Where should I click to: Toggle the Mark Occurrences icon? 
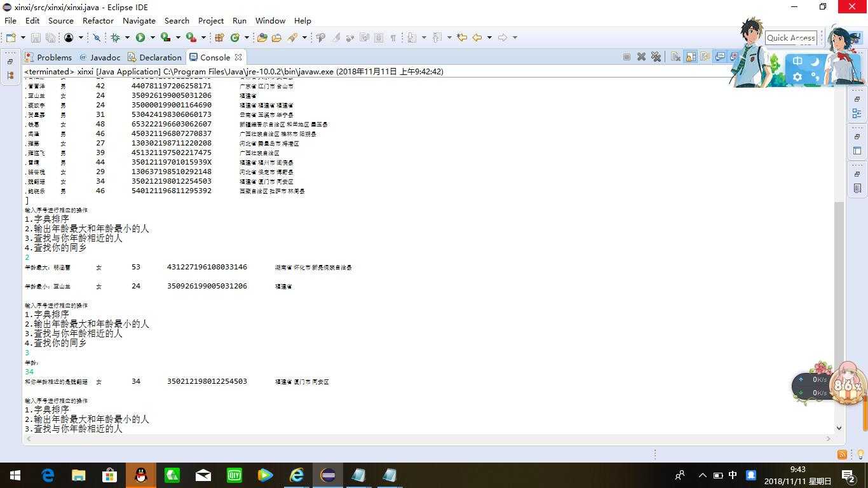(x=336, y=37)
